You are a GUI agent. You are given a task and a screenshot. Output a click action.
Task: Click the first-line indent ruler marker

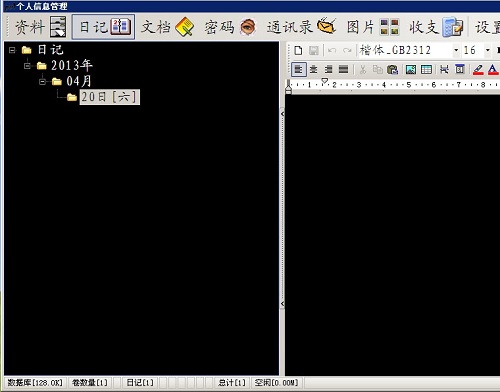click(x=324, y=80)
